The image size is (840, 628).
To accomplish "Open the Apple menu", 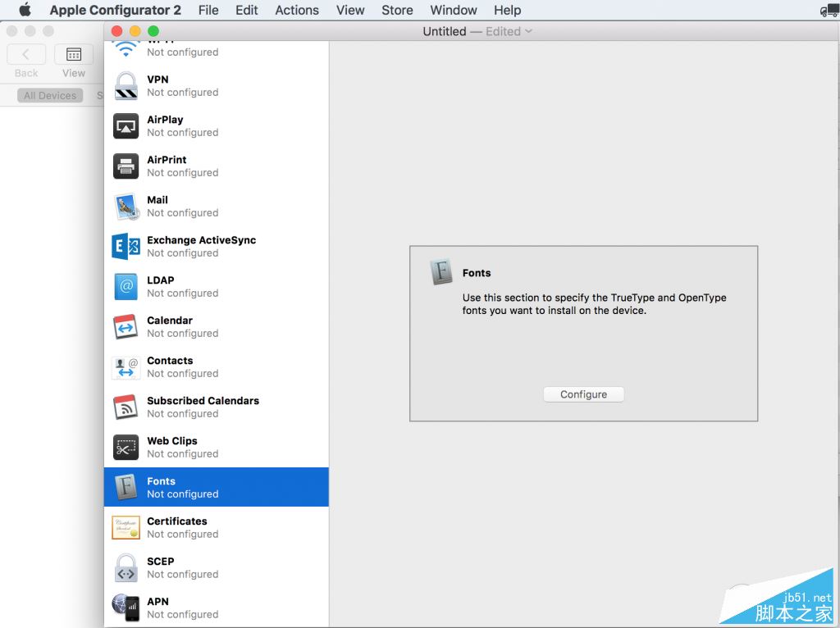I will (x=25, y=10).
